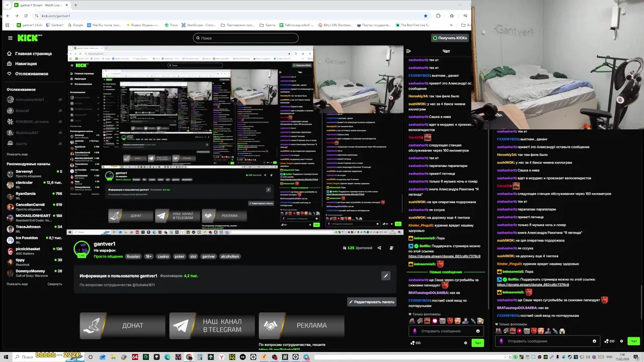Click the gantver1 streamer avatar

point(82,249)
